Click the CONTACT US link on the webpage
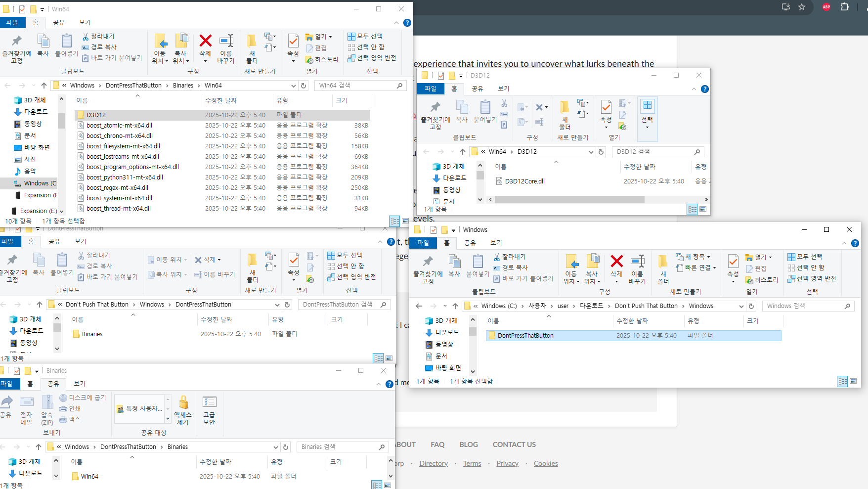The width and height of the screenshot is (868, 489). 514,445
